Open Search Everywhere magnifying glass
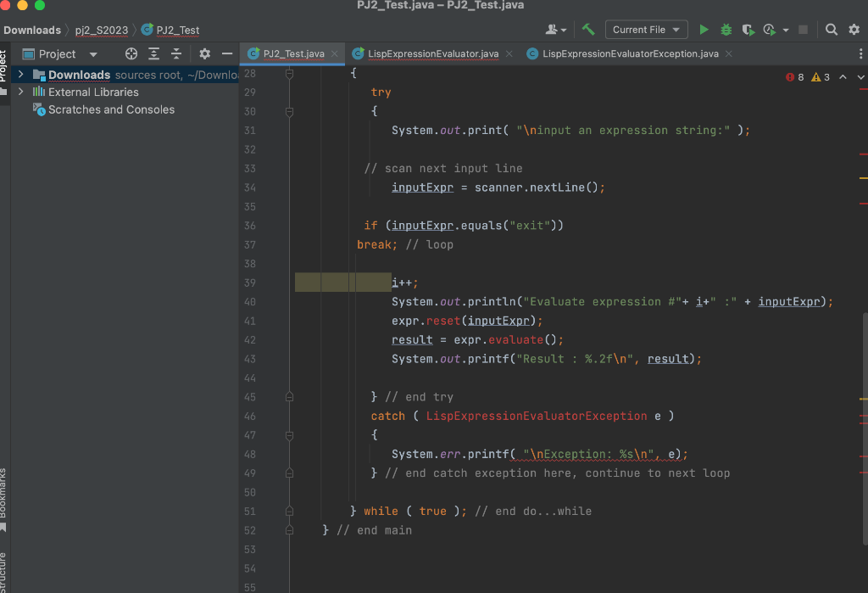The width and height of the screenshot is (868, 593). click(x=832, y=30)
